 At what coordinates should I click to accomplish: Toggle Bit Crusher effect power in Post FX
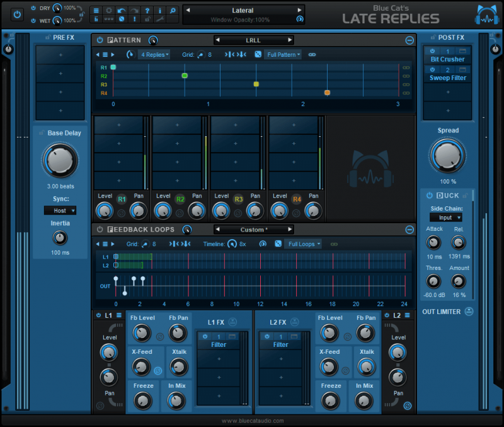point(432,51)
